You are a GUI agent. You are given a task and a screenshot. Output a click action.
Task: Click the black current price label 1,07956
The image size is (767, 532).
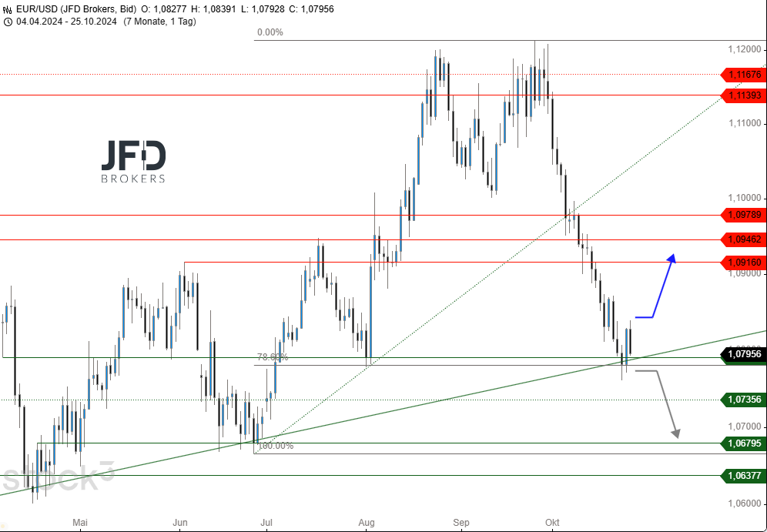(x=742, y=355)
